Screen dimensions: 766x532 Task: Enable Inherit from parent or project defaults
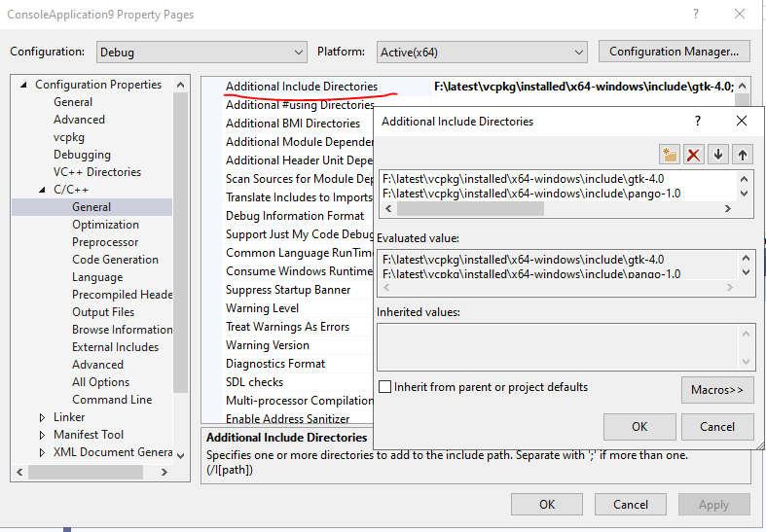(x=385, y=386)
